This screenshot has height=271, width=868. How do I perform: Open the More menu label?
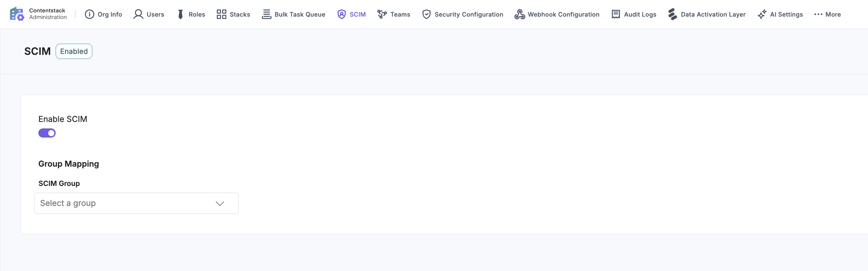pyautogui.click(x=833, y=14)
